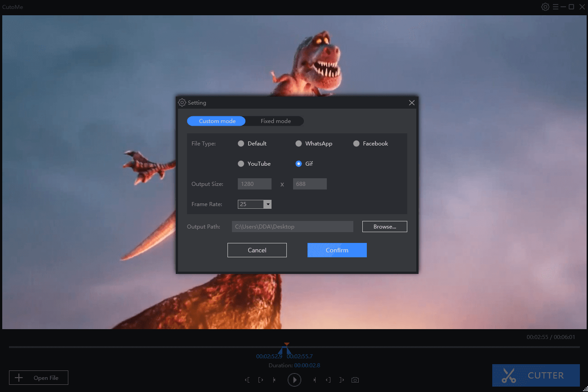Click the output height field 688
The width and height of the screenshot is (588, 392).
pos(310,184)
